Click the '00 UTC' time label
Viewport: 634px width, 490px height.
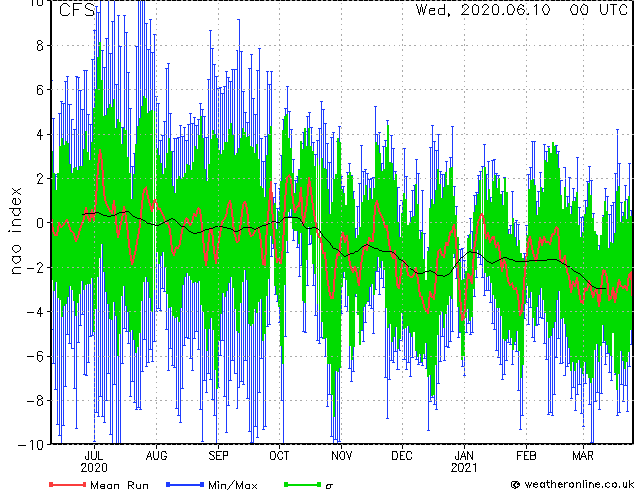click(x=599, y=10)
